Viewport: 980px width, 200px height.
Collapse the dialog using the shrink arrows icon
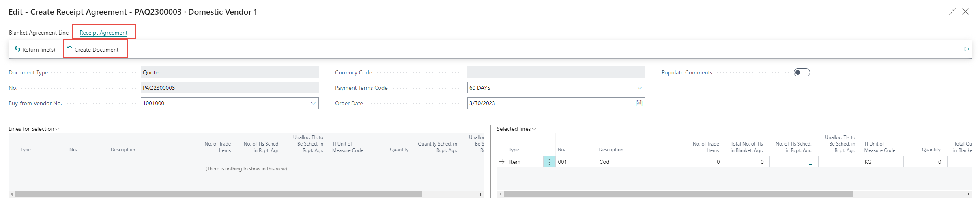tap(952, 12)
